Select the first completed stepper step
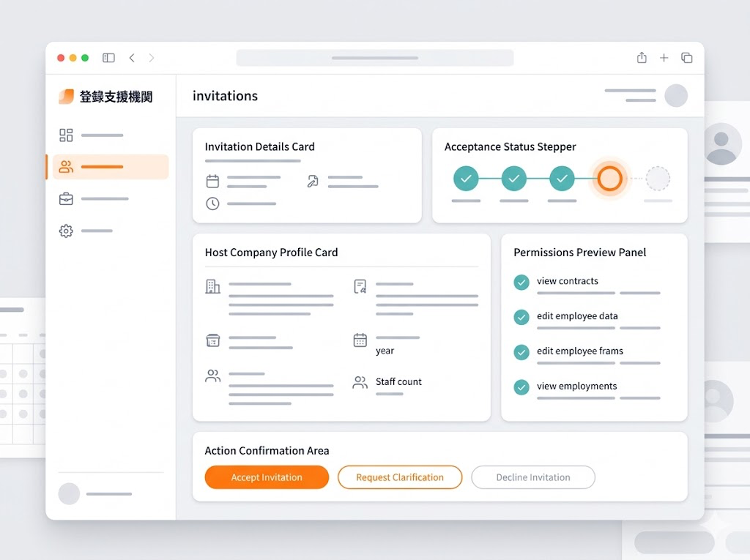This screenshot has height=560, width=750. 466,179
